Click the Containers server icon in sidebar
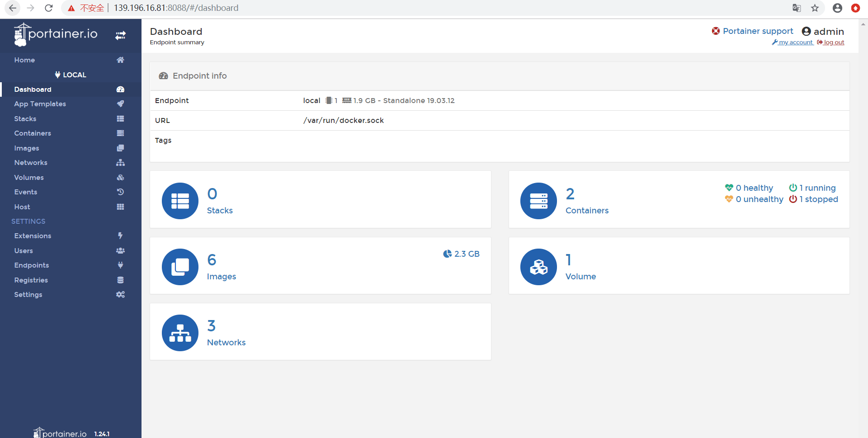This screenshot has height=438, width=868. pyautogui.click(x=120, y=133)
